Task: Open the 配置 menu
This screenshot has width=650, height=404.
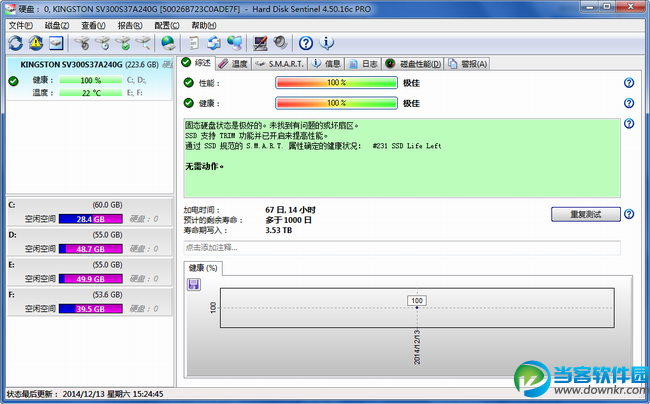Action: [167, 26]
